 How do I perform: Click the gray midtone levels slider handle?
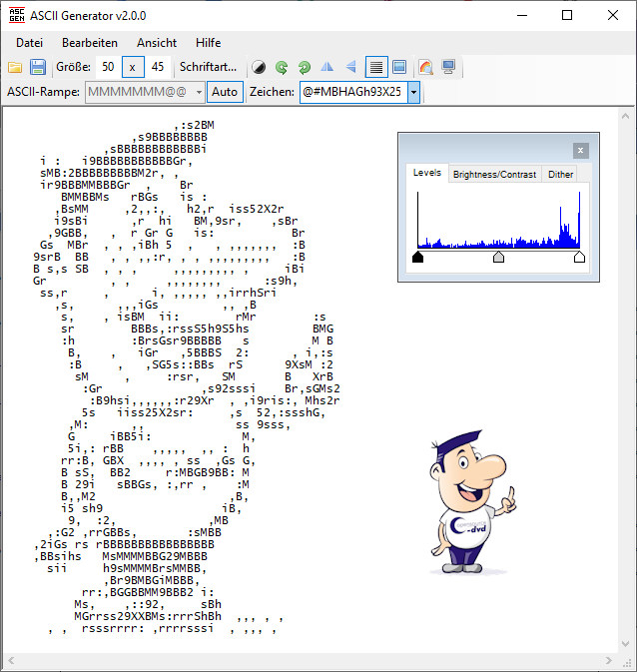(499, 258)
